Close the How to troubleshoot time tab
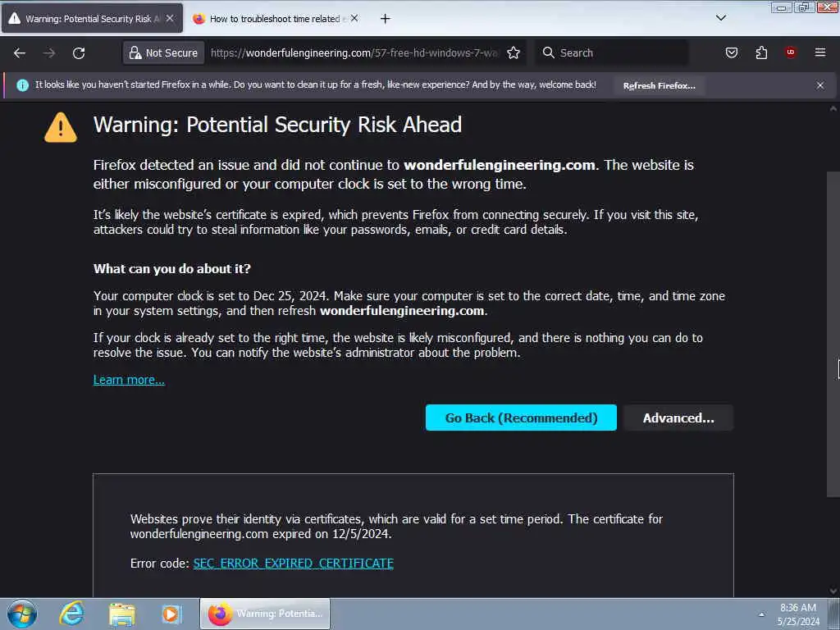 pos(354,18)
